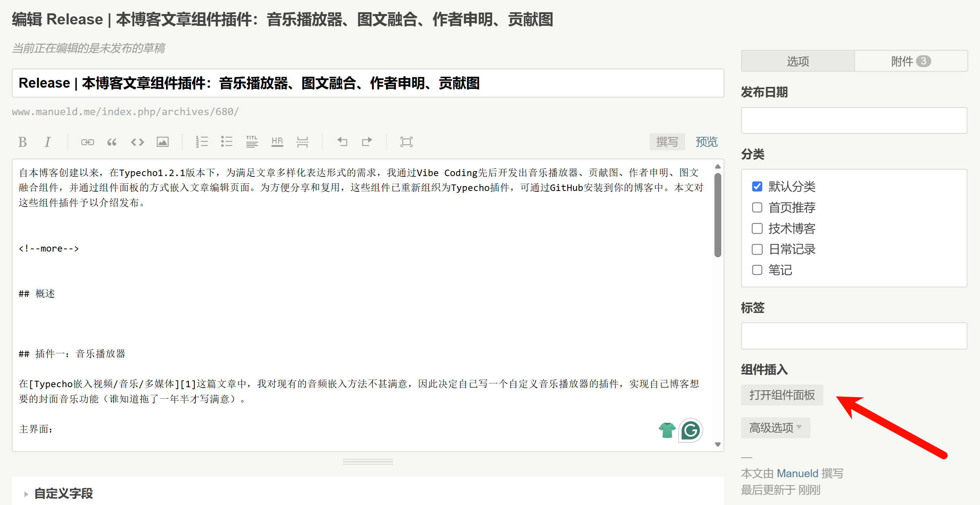
Task: Expand the 自定义字段 section
Action: click(63, 494)
